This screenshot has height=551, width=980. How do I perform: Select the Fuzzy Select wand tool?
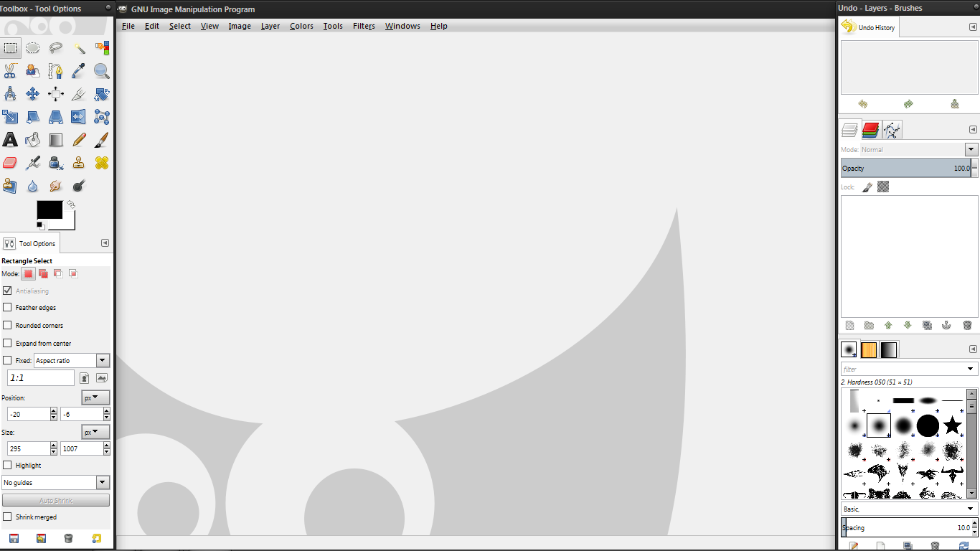pos(79,48)
